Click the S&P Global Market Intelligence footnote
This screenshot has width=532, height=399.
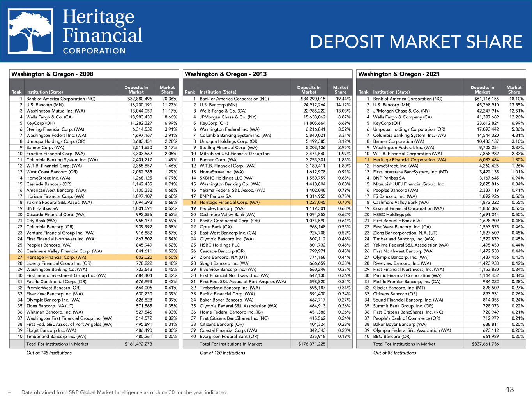124,392
